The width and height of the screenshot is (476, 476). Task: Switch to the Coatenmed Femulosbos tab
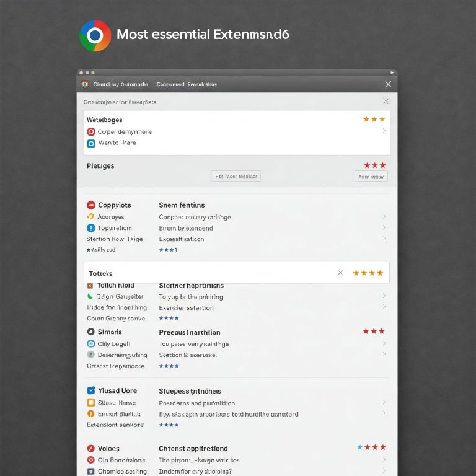point(187,84)
